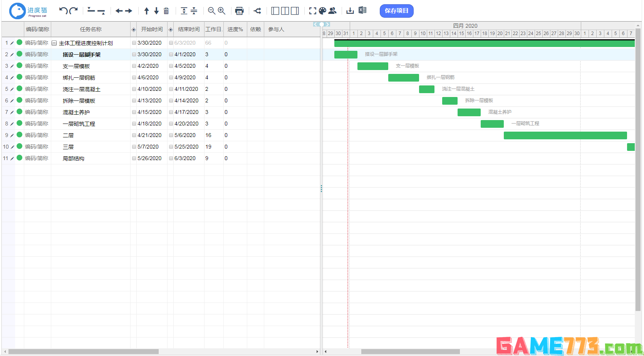This screenshot has width=644, height=356.
Task: Open the participants people icon
Action: pyautogui.click(x=332, y=11)
